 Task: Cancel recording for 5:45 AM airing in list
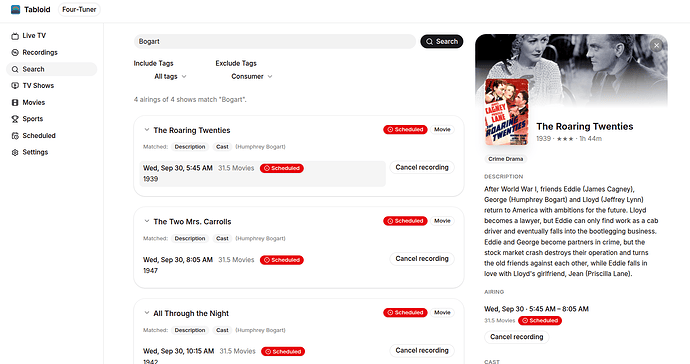[422, 167]
